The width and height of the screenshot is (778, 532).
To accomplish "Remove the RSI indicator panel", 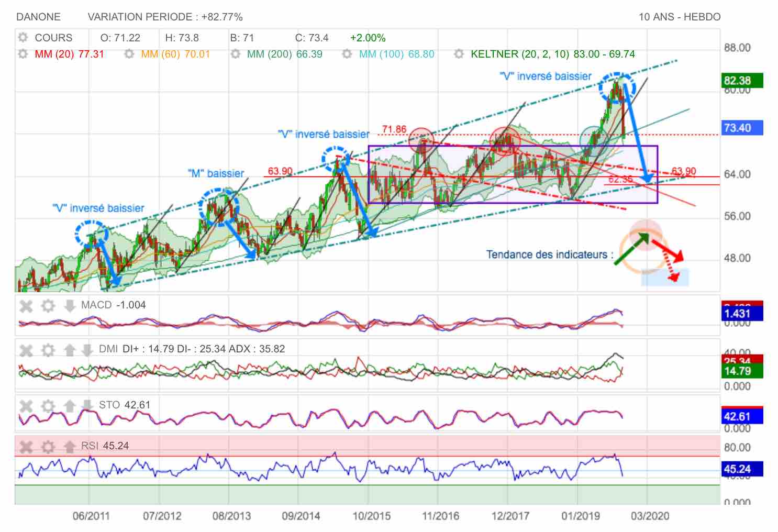I will coord(26,447).
